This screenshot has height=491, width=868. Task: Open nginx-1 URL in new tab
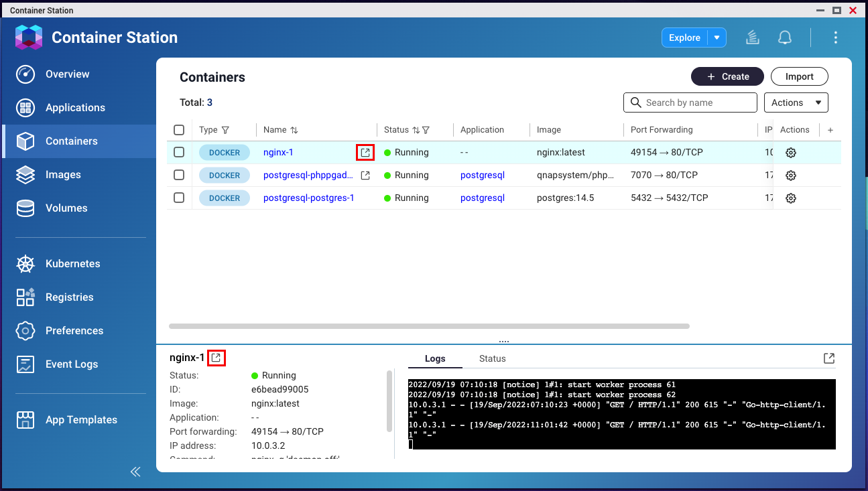click(365, 153)
